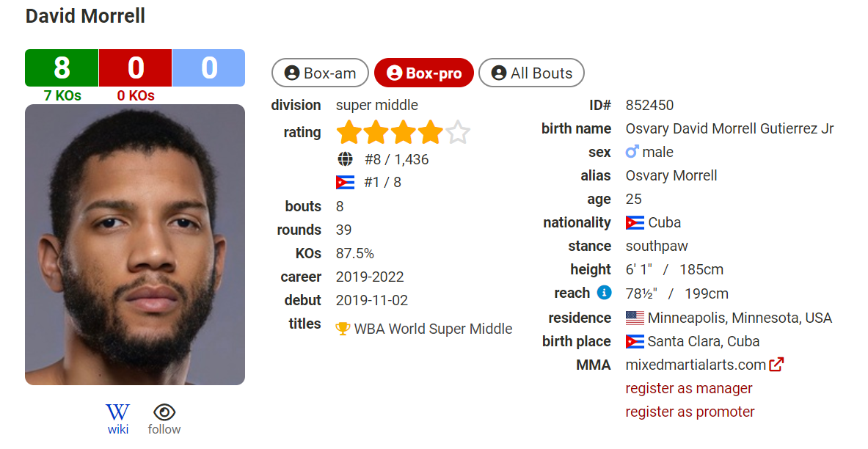868x449 pixels.
Task: Click the Cuban flag next to ranking #1 / 8
Action: pos(345,182)
